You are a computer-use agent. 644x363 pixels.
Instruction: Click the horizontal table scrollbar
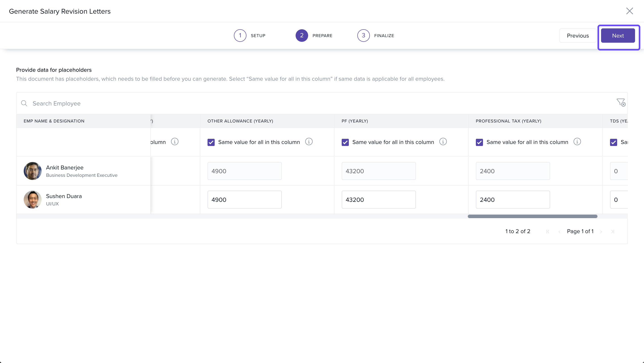tap(532, 216)
